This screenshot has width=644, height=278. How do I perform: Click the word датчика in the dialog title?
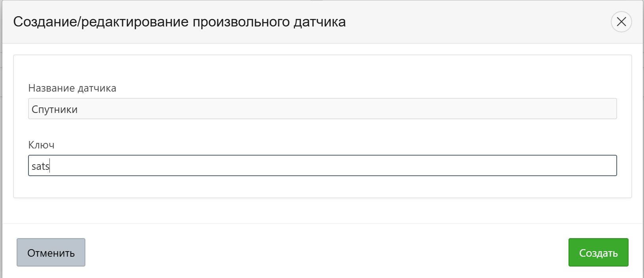pos(319,22)
